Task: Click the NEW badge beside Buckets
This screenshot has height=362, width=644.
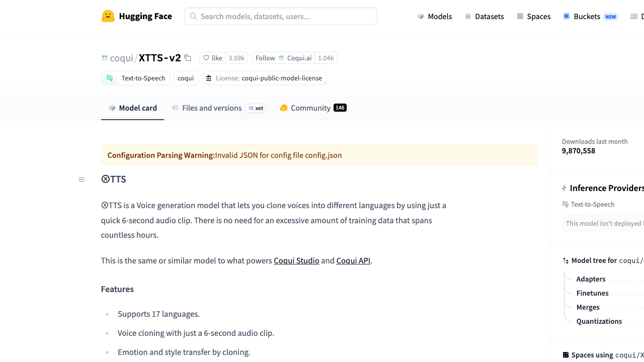Action: coord(611,17)
